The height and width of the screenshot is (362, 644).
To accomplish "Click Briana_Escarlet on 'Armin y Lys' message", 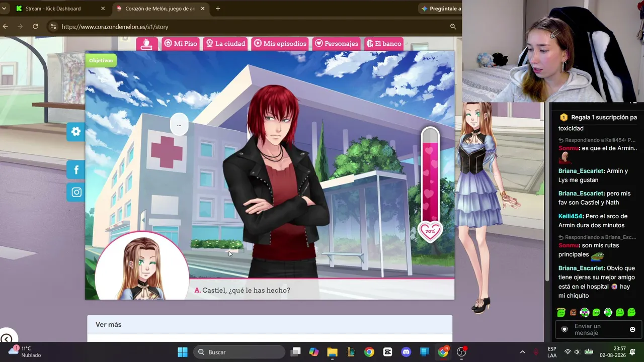I will [581, 171].
